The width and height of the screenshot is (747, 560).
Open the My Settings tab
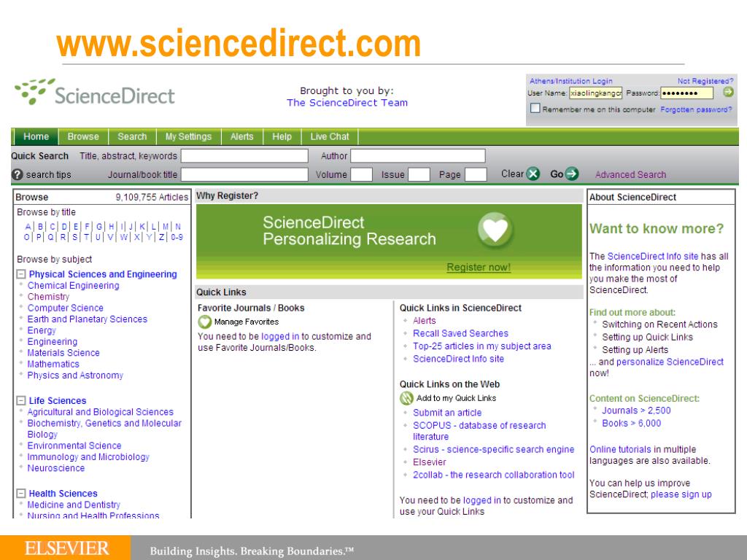coord(188,136)
